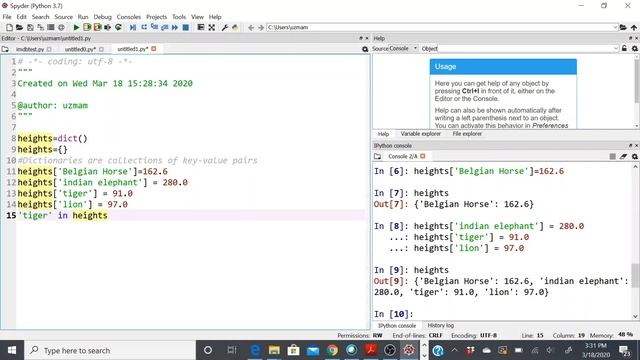The width and height of the screenshot is (640, 360).
Task: Undock the Editor pane button
Action: pos(361,38)
